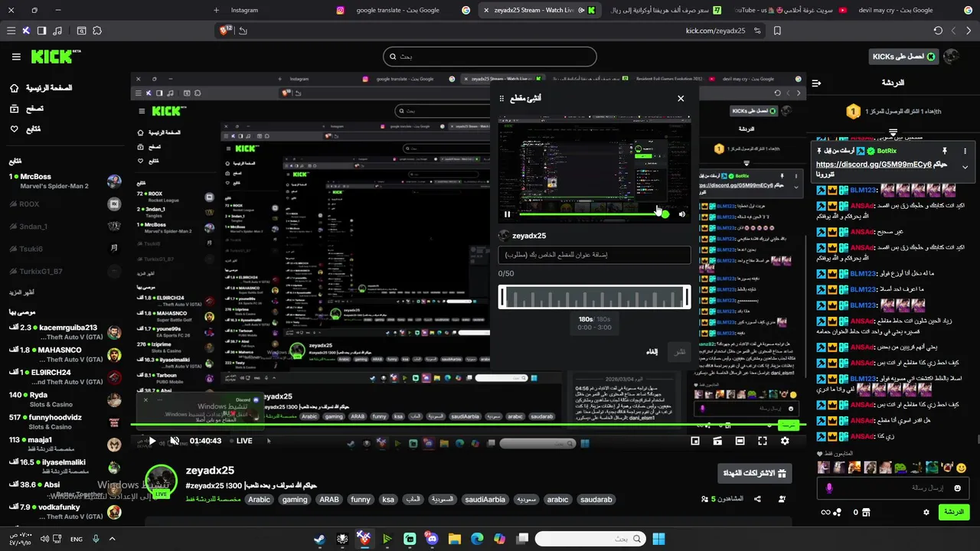Bookmark this page in the browser toolbar
This screenshot has height=551, width=980.
click(777, 31)
